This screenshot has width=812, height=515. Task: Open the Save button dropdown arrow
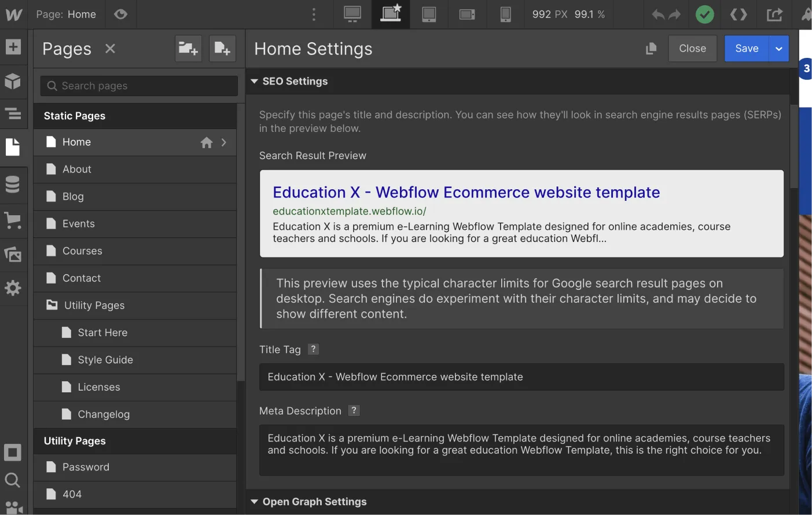coord(779,48)
